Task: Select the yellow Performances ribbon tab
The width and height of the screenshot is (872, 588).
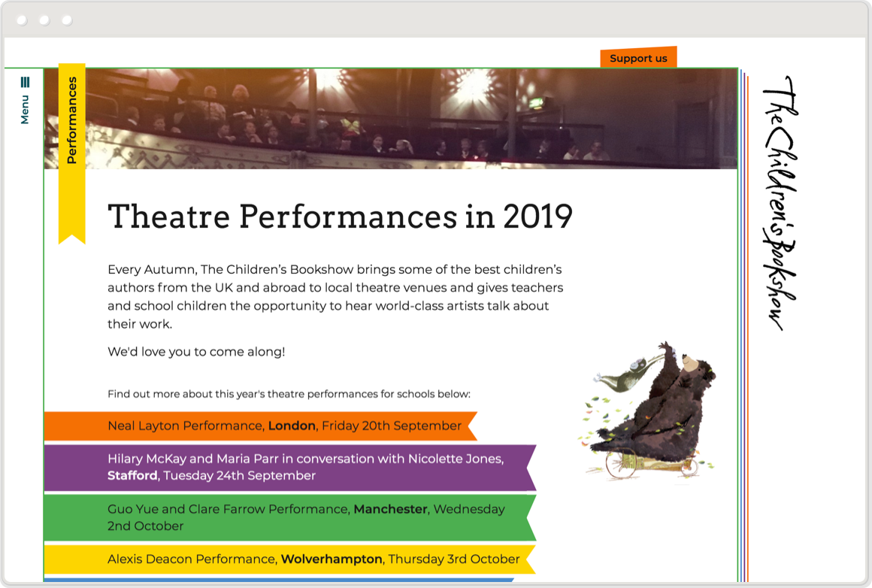Action: click(x=71, y=120)
